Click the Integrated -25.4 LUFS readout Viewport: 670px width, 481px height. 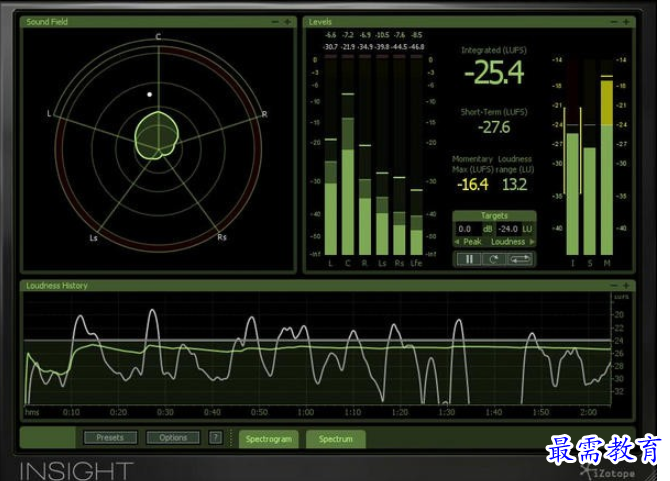(494, 72)
